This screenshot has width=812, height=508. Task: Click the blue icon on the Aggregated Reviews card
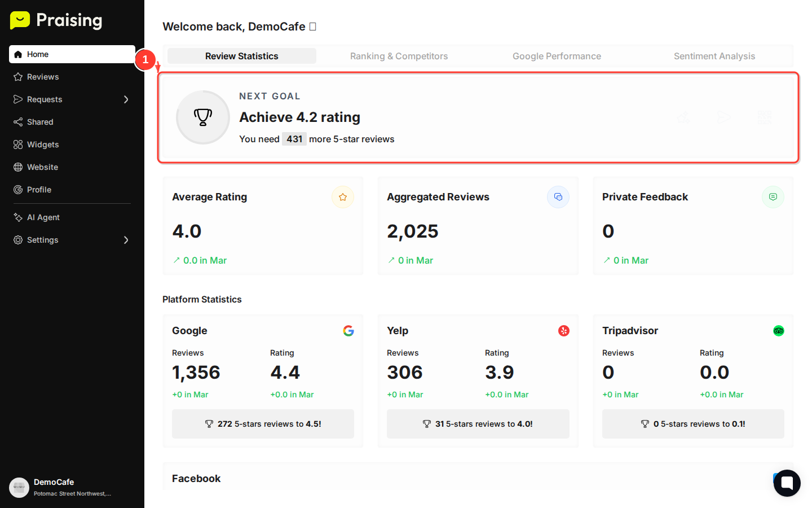[x=558, y=197]
